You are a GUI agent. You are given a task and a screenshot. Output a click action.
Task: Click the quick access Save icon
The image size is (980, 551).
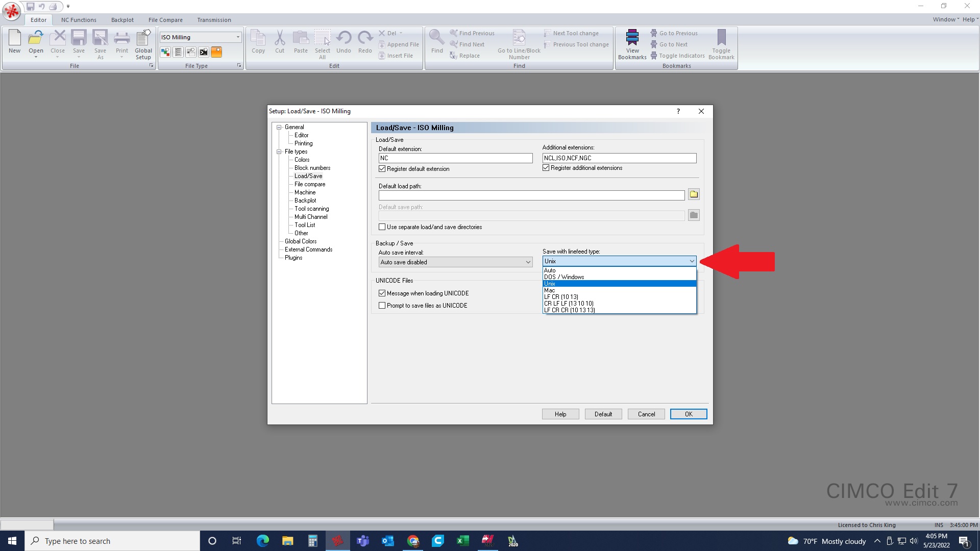(x=30, y=7)
